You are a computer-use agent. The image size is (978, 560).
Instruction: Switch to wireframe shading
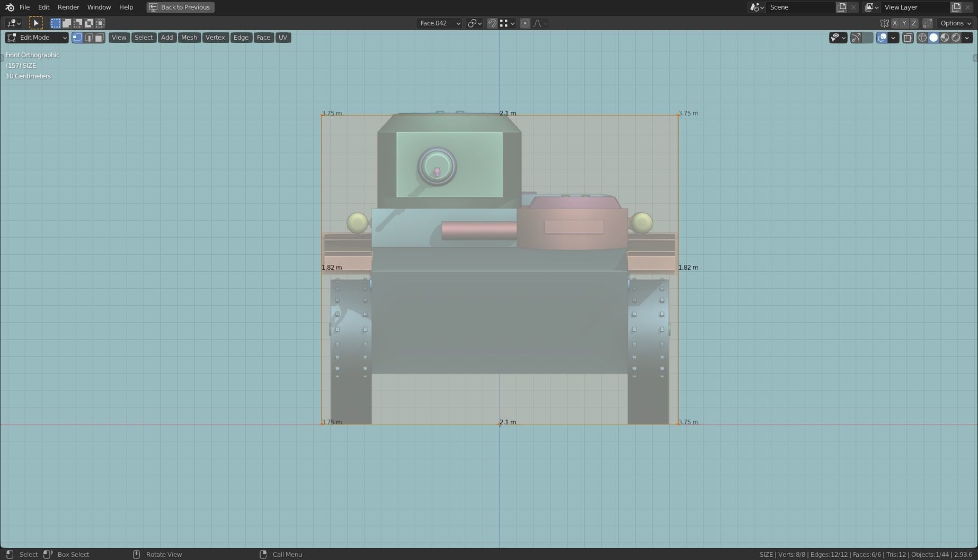pyautogui.click(x=922, y=37)
